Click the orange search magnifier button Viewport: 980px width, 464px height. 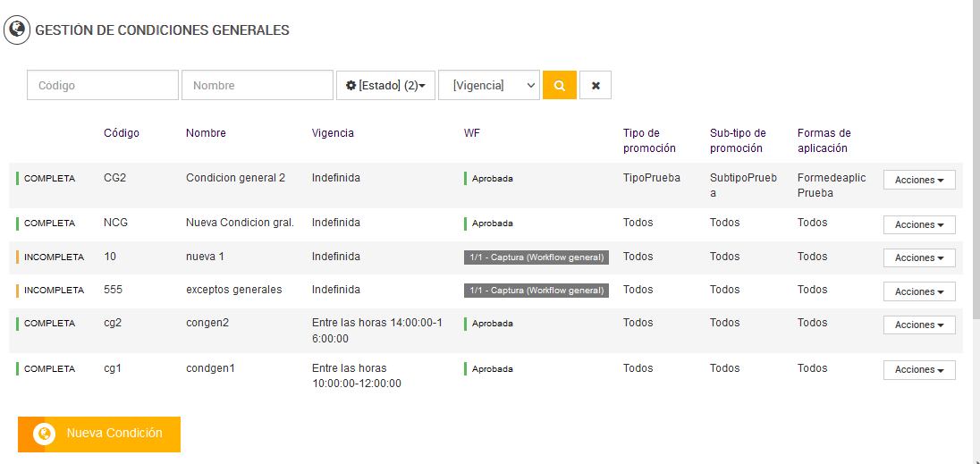[559, 86]
